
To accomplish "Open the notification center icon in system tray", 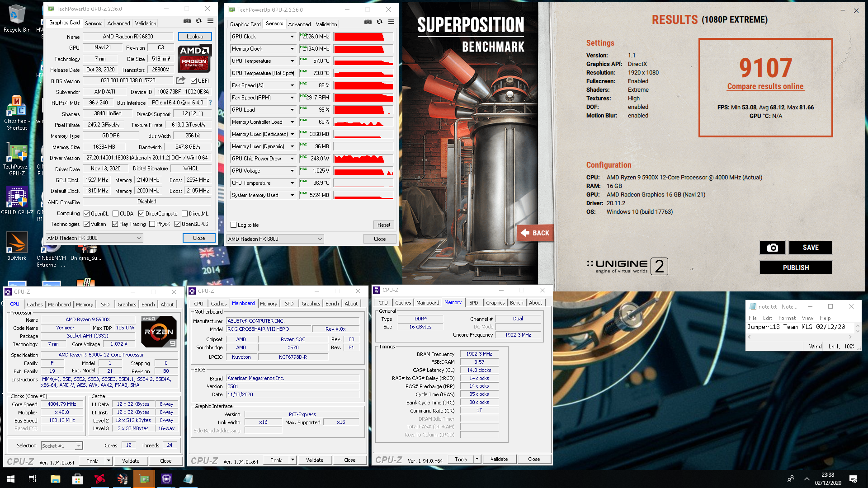I will point(853,479).
